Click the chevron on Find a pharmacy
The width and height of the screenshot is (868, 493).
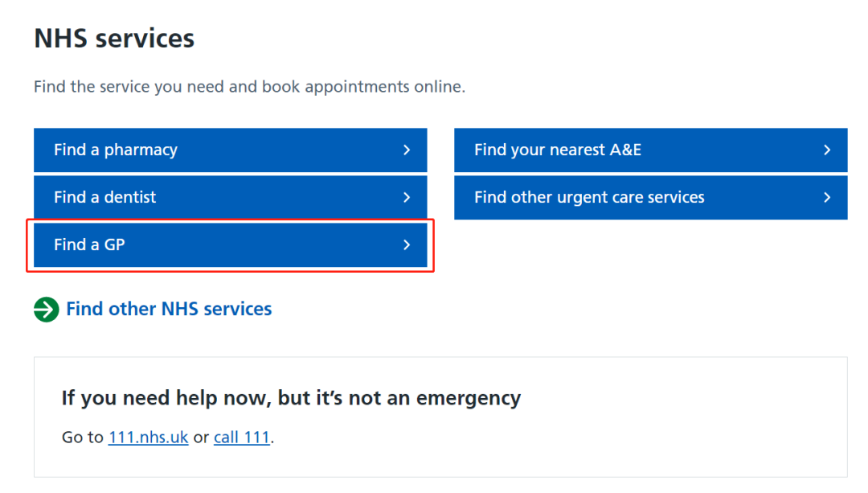tap(407, 150)
